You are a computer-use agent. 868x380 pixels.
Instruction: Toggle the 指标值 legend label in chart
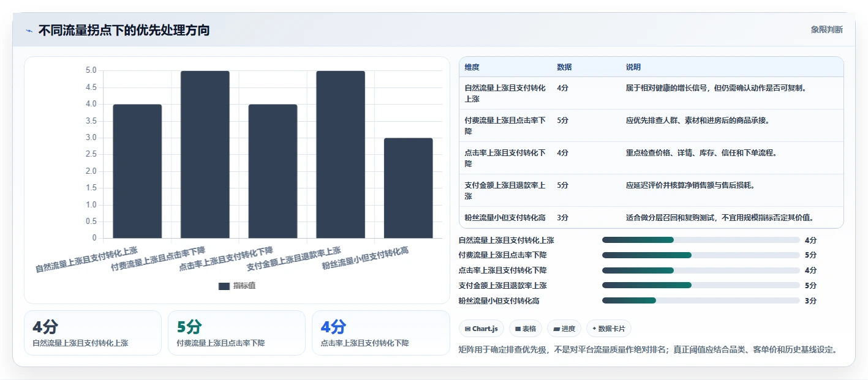[244, 286]
